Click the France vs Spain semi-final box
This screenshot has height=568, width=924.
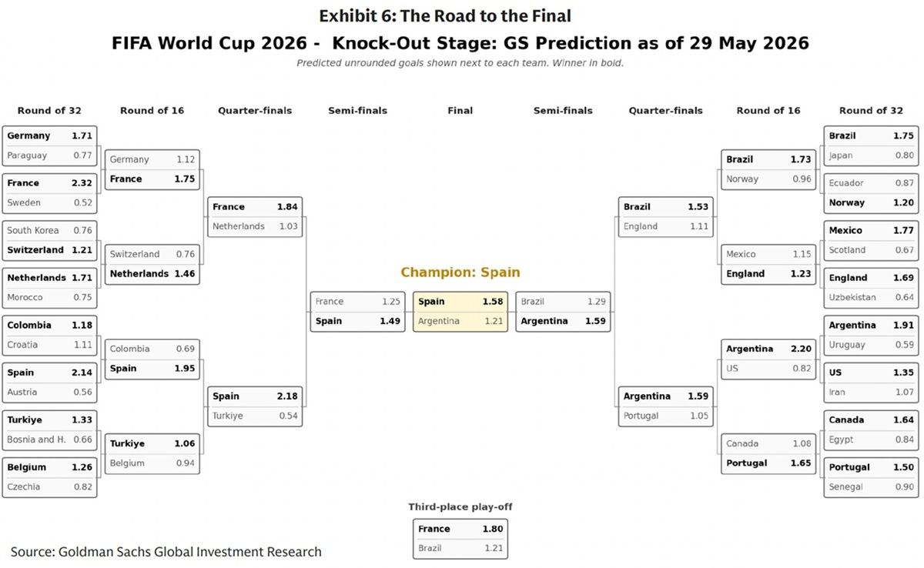tap(357, 312)
